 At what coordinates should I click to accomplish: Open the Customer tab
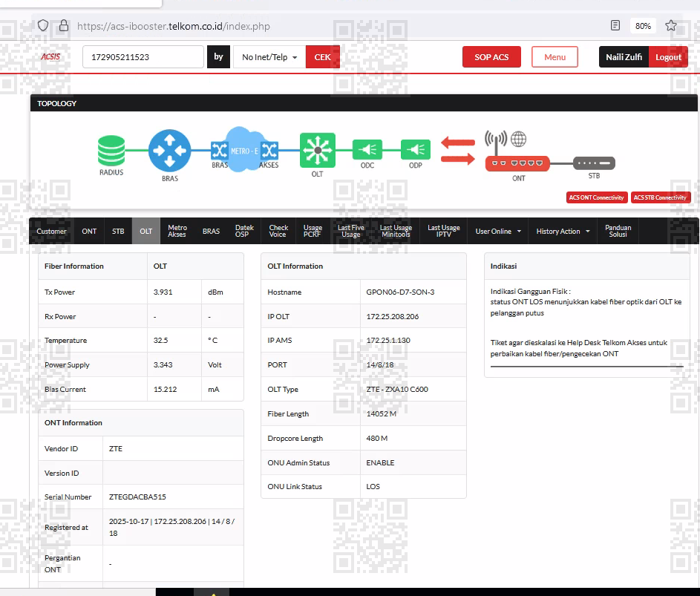pyautogui.click(x=51, y=232)
